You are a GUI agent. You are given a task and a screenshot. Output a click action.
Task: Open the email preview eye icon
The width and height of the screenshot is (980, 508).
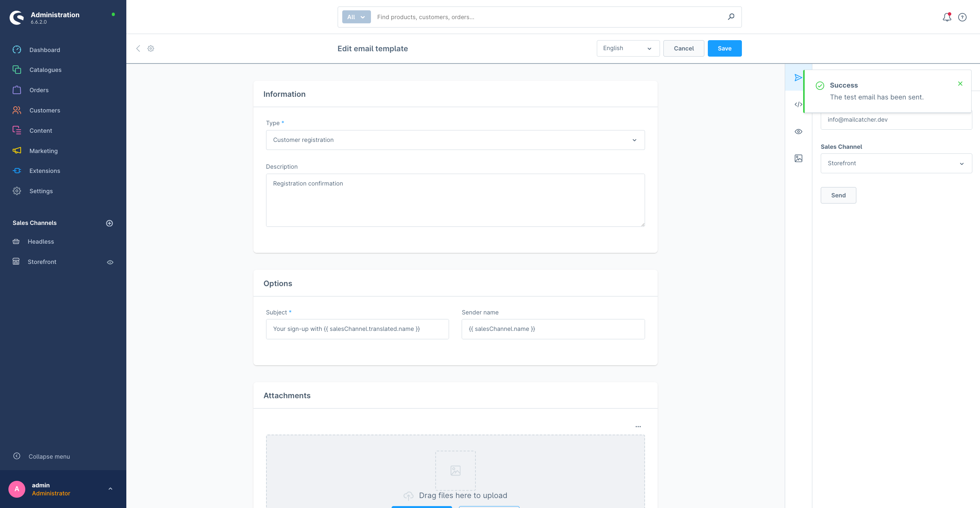click(798, 131)
